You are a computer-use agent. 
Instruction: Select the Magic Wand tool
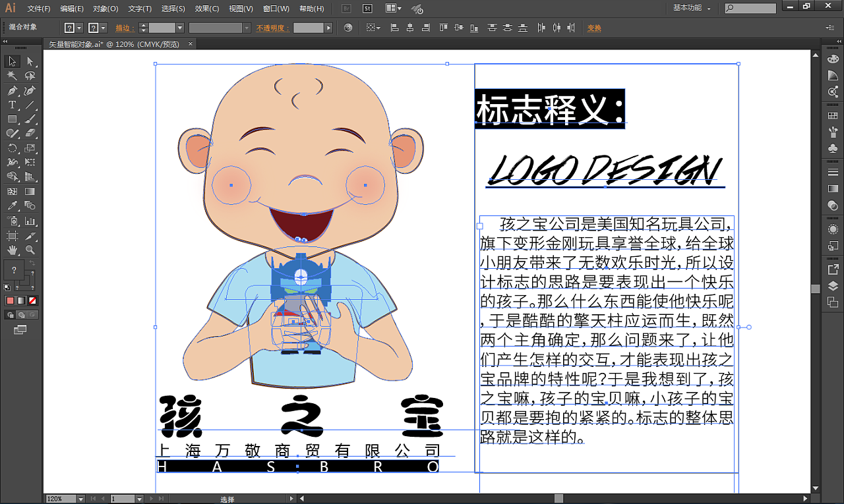12,76
